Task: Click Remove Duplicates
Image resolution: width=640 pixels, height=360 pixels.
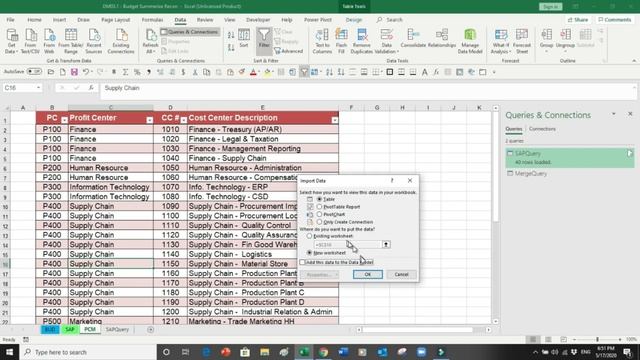Action: point(361,41)
